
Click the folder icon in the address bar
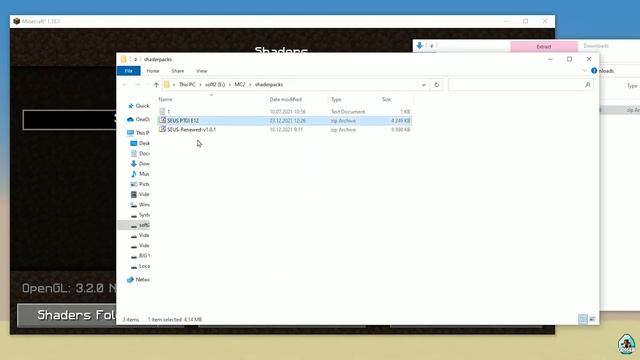167,84
